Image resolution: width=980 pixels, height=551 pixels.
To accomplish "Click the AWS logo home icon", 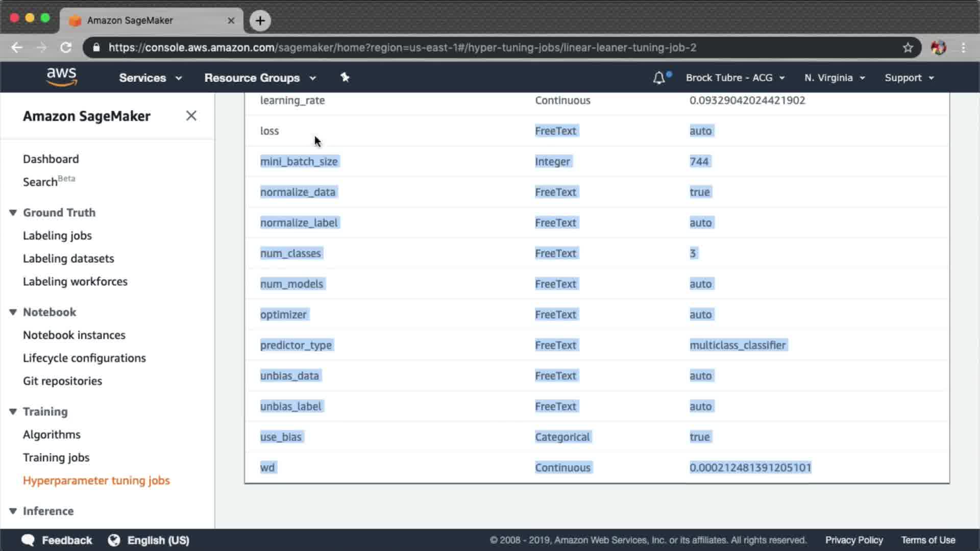I will point(61,77).
